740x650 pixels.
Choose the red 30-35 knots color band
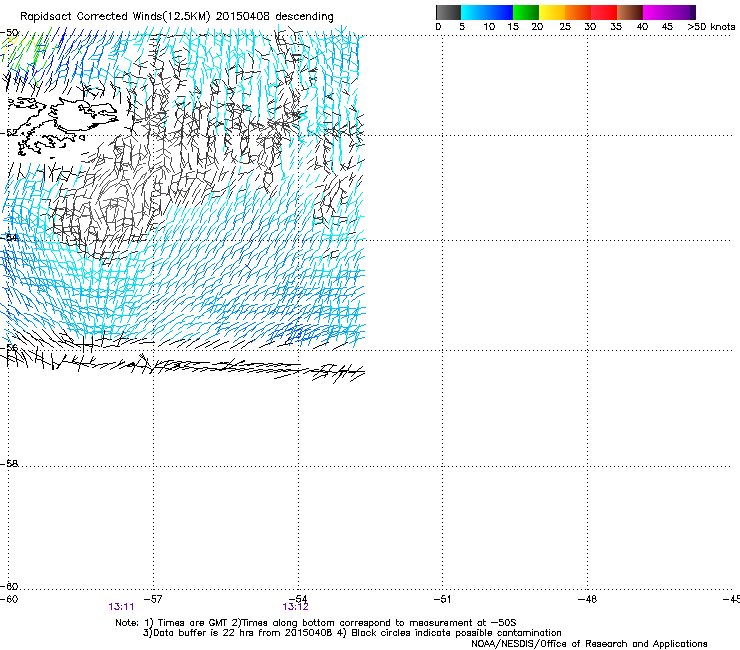point(604,12)
